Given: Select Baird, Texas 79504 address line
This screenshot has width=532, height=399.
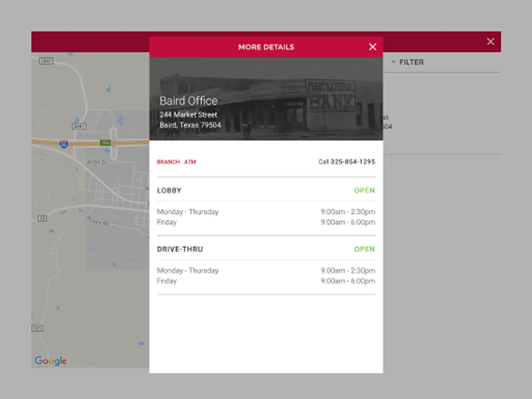Looking at the screenshot, I should [190, 125].
